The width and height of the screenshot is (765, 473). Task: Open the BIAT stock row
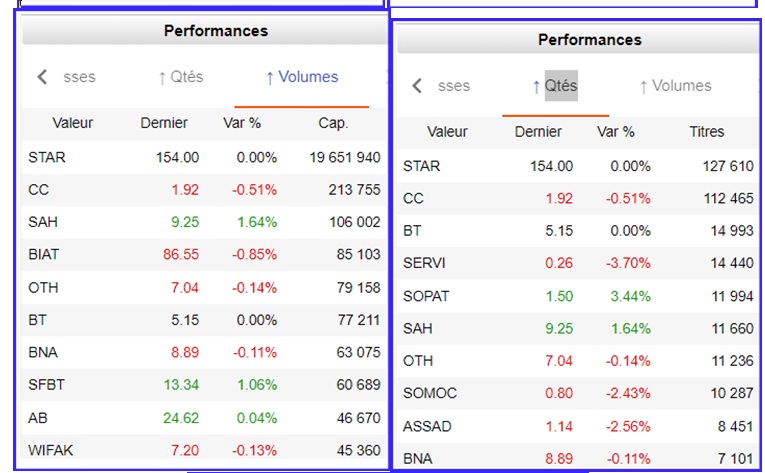(46, 255)
